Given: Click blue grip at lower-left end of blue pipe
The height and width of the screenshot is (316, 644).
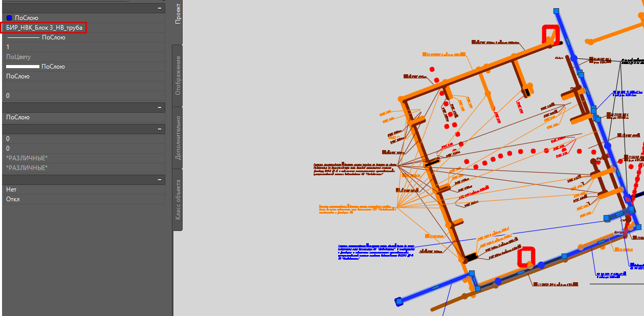Looking at the screenshot, I should tap(398, 302).
